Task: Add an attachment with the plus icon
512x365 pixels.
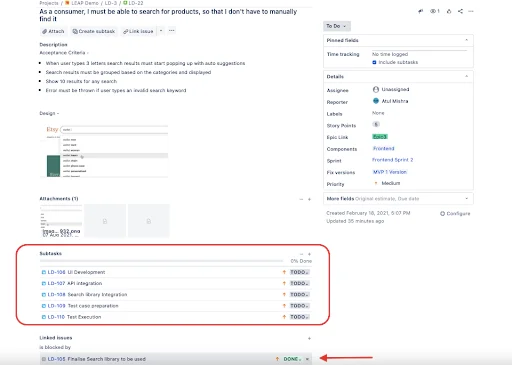Action: (x=309, y=199)
